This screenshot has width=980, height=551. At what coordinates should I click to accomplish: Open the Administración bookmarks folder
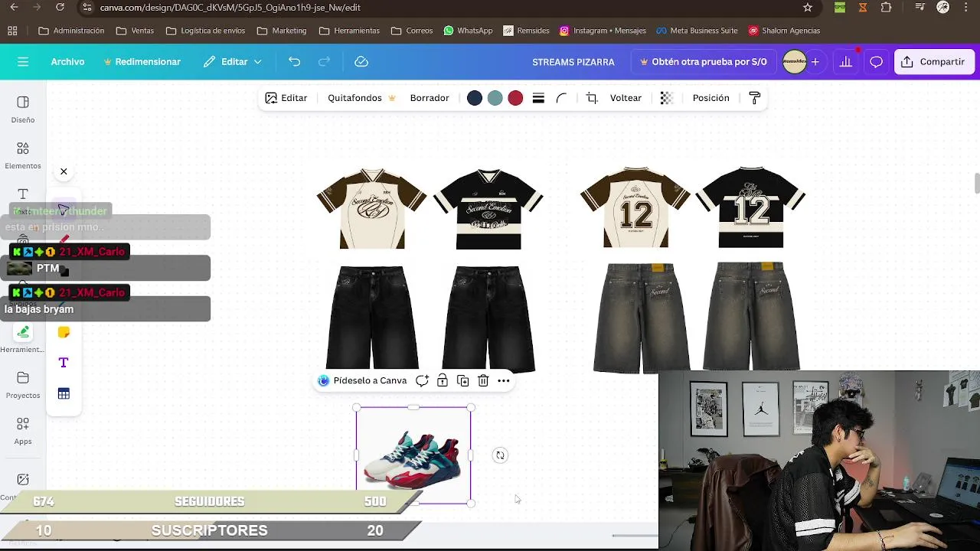(71, 31)
